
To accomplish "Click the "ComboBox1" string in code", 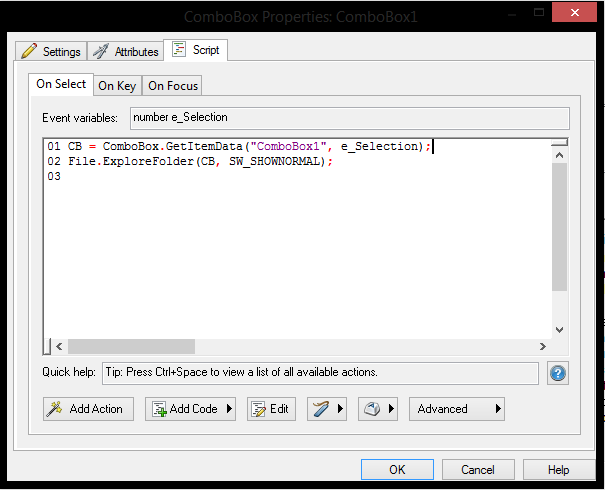I will coord(288,147).
